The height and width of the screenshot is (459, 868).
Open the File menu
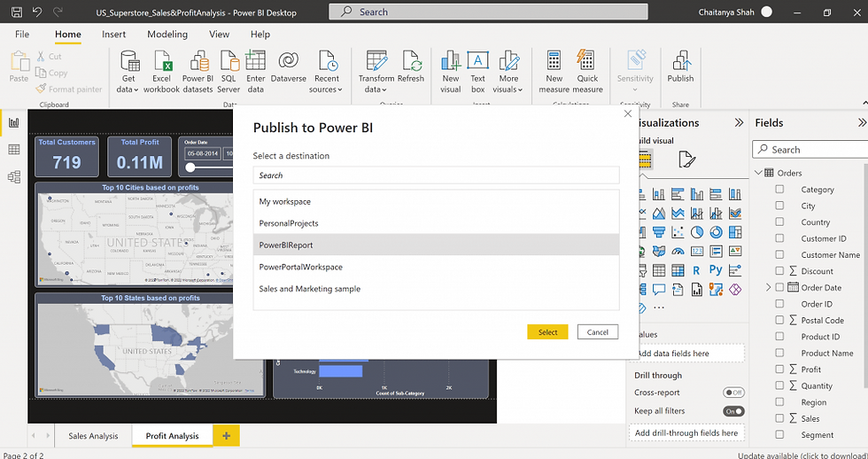click(22, 35)
